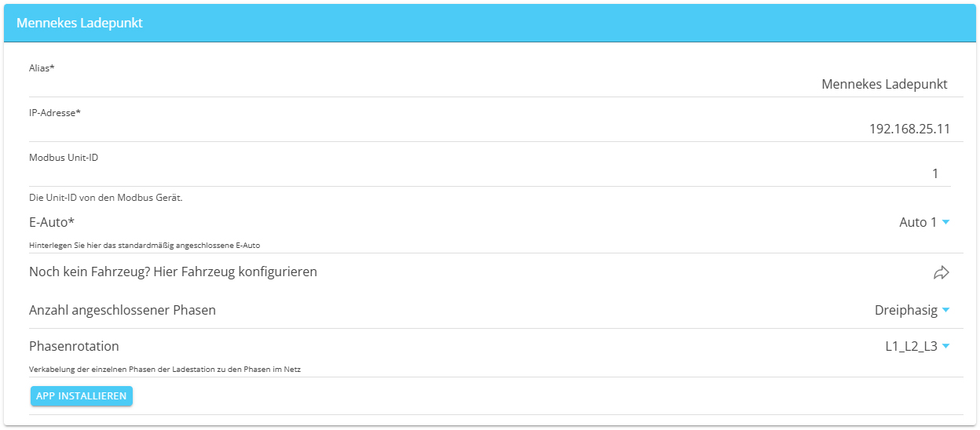Open the Dreiphasig phase count dropdown

pos(912,310)
